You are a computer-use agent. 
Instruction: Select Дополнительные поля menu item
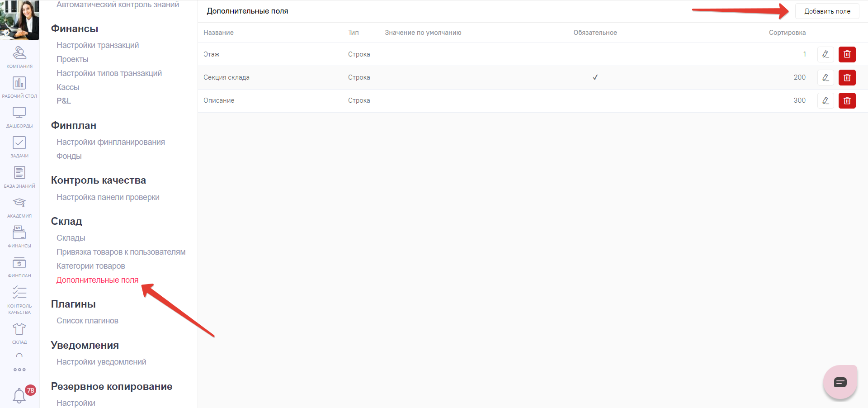point(97,280)
